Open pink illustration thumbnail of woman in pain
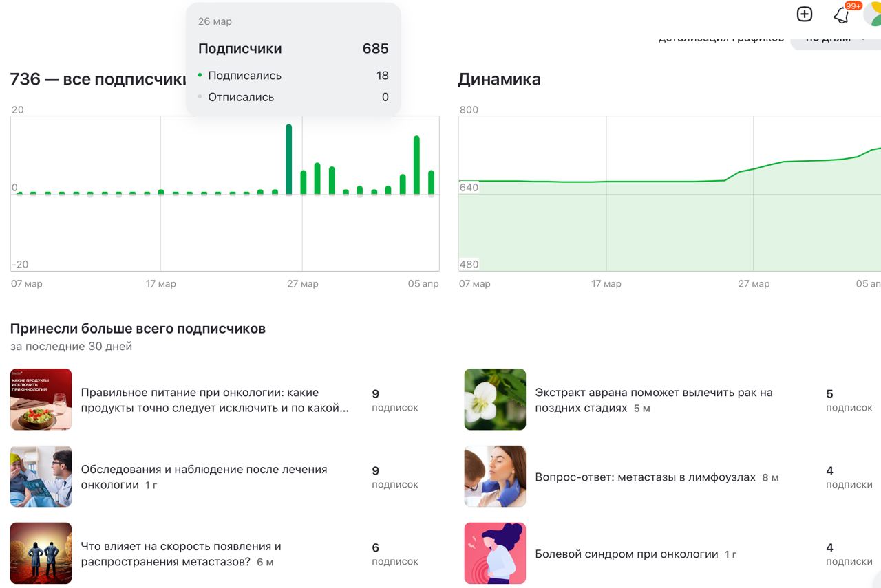Image resolution: width=881 pixels, height=588 pixels. (x=495, y=554)
